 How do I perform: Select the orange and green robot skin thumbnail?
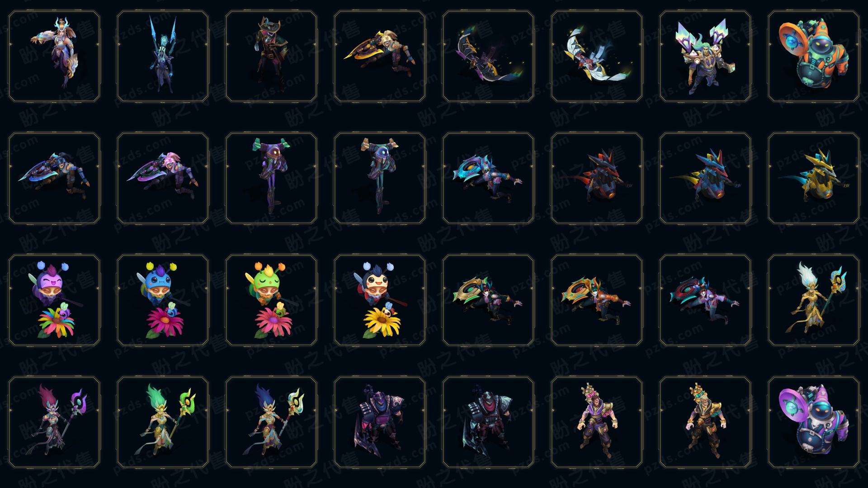tap(813, 56)
